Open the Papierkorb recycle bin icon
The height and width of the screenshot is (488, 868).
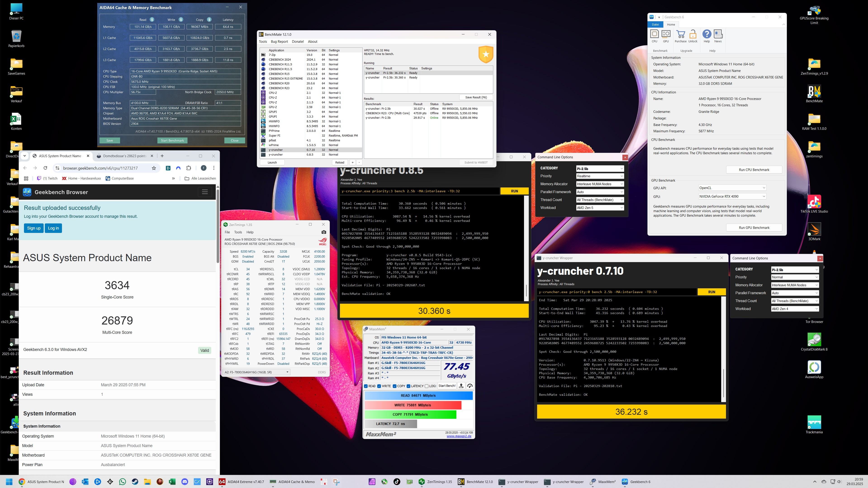[16, 39]
